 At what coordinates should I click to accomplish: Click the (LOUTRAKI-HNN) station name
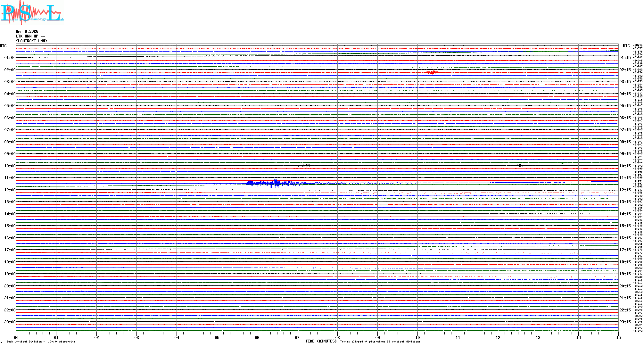31,41
